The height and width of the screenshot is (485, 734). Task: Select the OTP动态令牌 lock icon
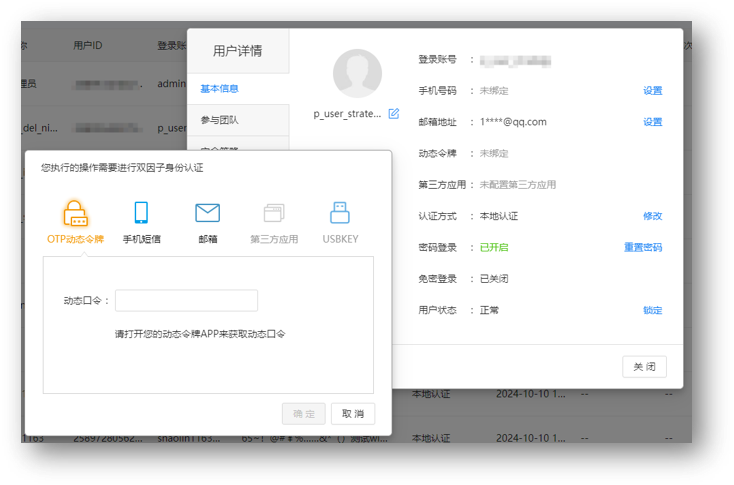pyautogui.click(x=75, y=213)
